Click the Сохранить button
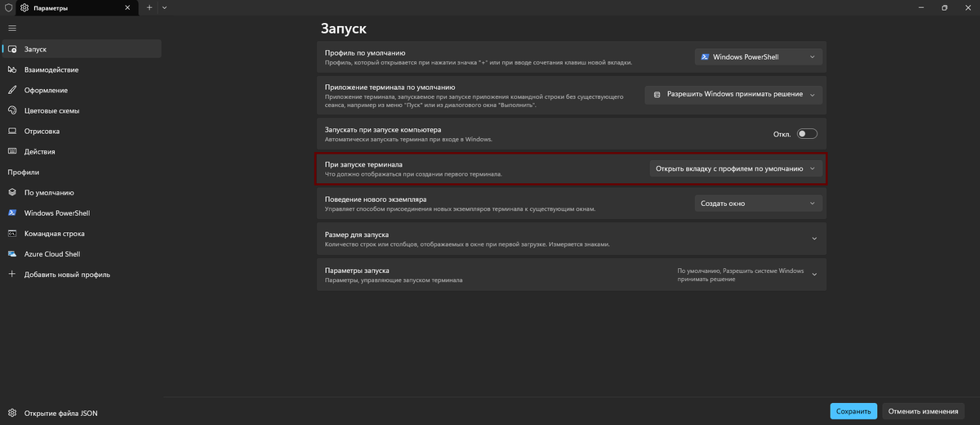Screen dimensions: 980x425 pos(853,411)
